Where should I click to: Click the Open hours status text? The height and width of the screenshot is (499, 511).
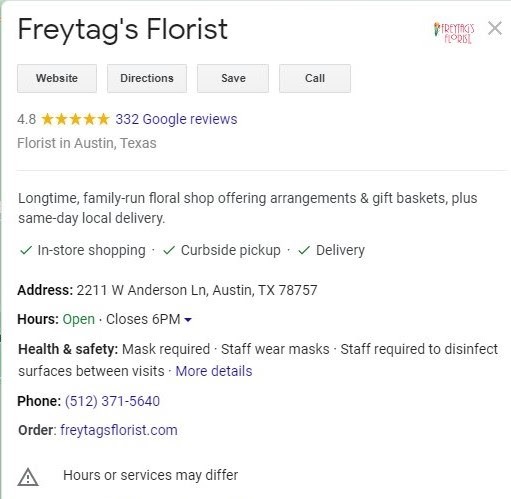(x=79, y=319)
